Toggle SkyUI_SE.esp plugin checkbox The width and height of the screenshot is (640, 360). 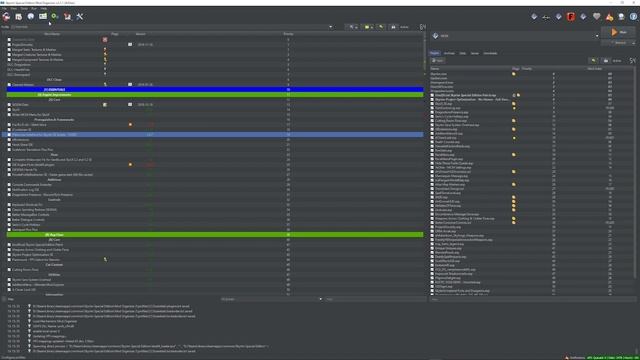[x=432, y=104]
